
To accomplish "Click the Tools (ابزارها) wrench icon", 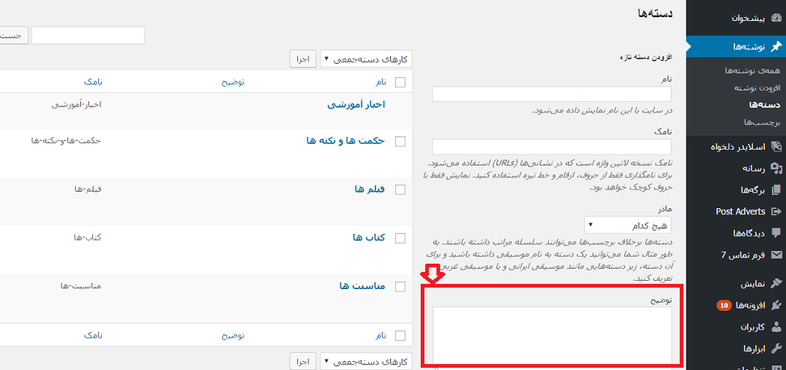I will pos(776,348).
